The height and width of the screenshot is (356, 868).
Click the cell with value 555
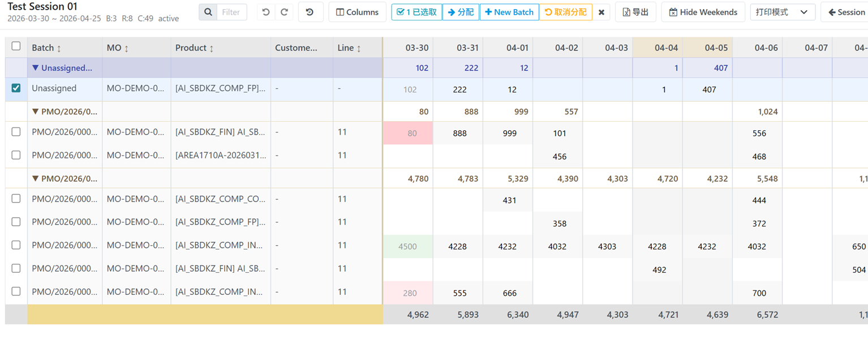pos(458,293)
